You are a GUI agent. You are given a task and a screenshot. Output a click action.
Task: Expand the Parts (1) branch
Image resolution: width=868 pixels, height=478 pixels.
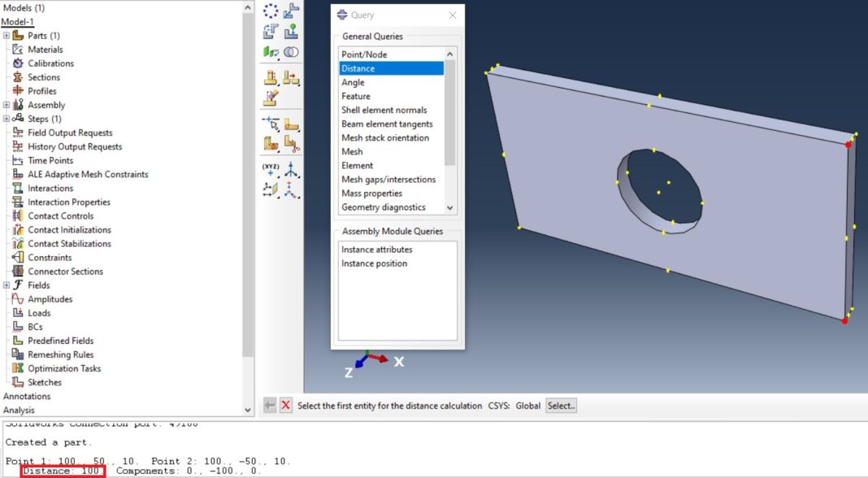(x=6, y=36)
